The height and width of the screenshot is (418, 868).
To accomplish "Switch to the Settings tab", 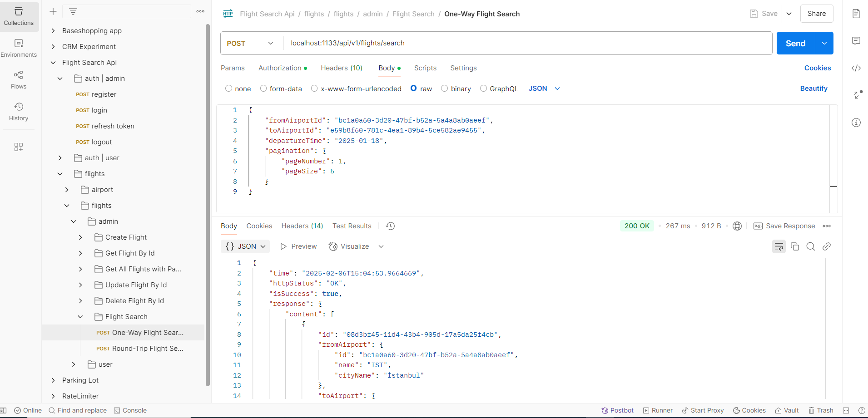I will (x=463, y=68).
